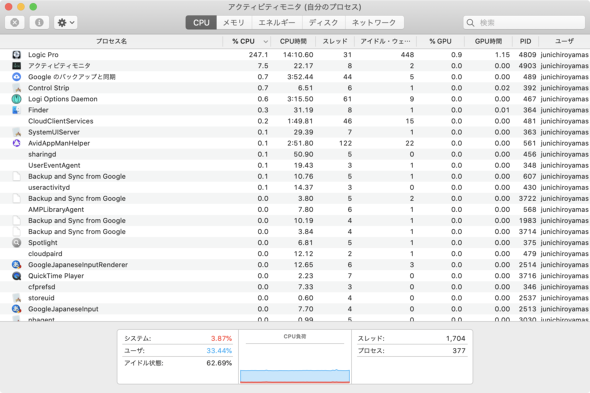Open process info with the (i) icon
The height and width of the screenshot is (393, 590).
tap(39, 23)
